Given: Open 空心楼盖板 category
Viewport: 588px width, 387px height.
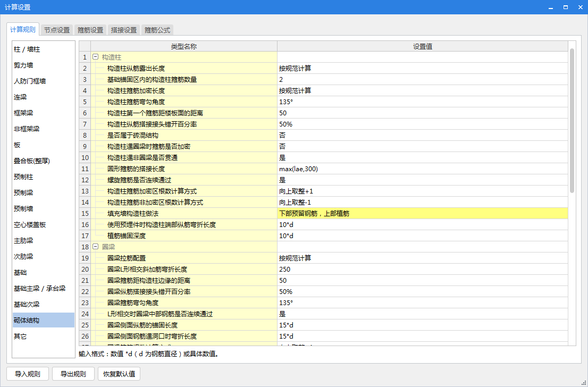Looking at the screenshot, I should point(44,225).
